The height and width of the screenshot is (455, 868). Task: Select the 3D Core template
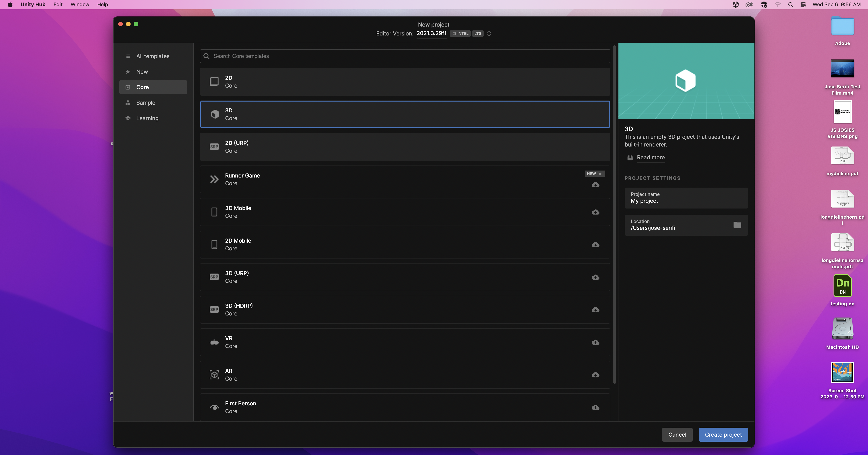click(405, 114)
